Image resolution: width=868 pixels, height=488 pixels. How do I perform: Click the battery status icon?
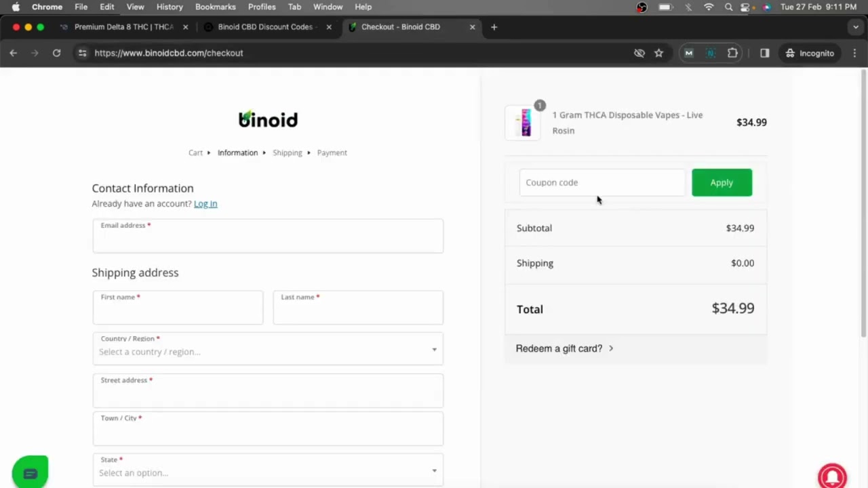[x=665, y=7]
